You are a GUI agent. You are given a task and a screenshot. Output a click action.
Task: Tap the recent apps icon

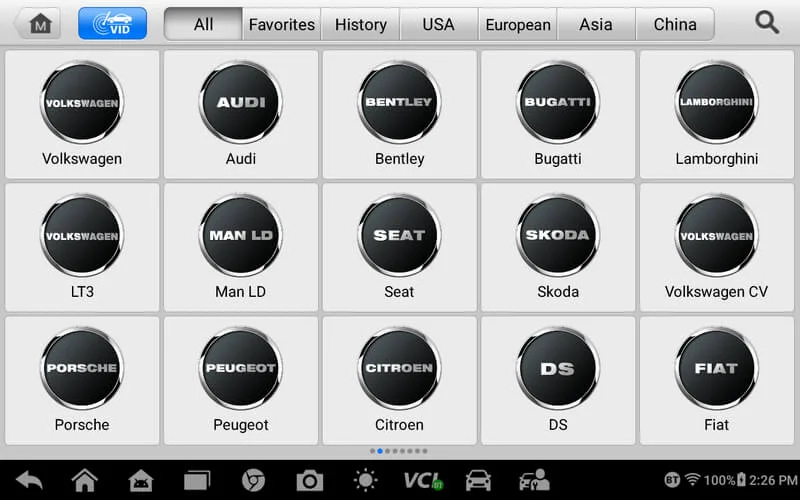(x=197, y=481)
